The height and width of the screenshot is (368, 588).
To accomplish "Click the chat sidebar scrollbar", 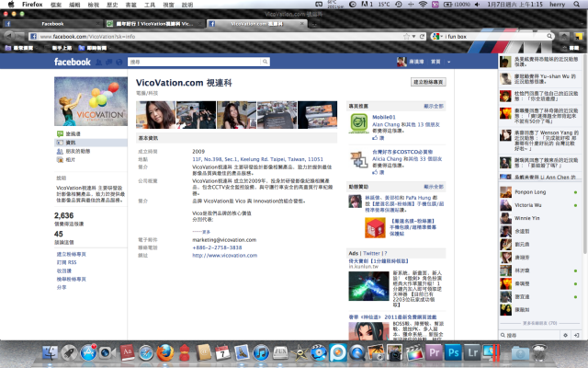I will [x=584, y=154].
